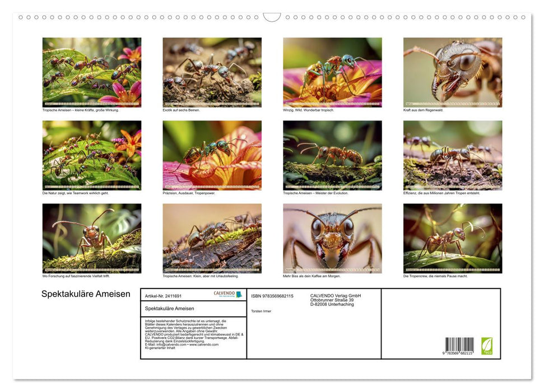
Task: Open thumbnail above 'Kraft aus dem Regenwald'
Action: (x=453, y=72)
